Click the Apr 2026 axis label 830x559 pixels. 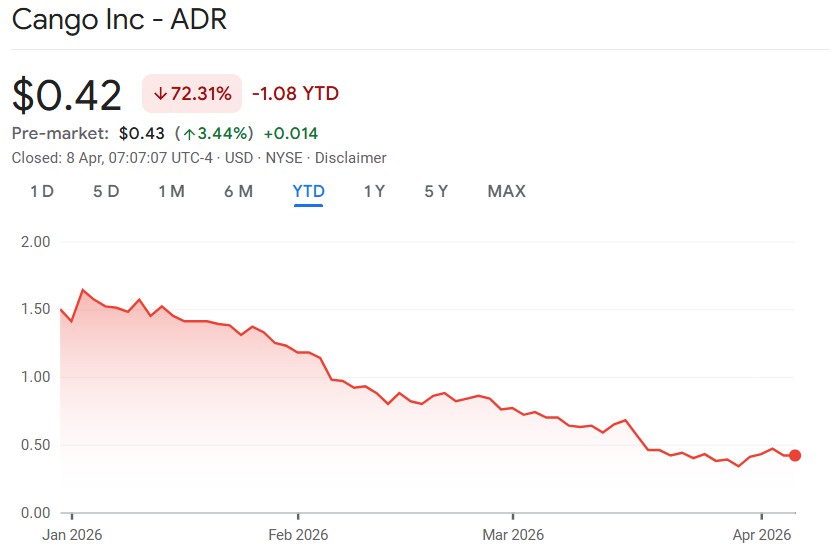tap(762, 534)
